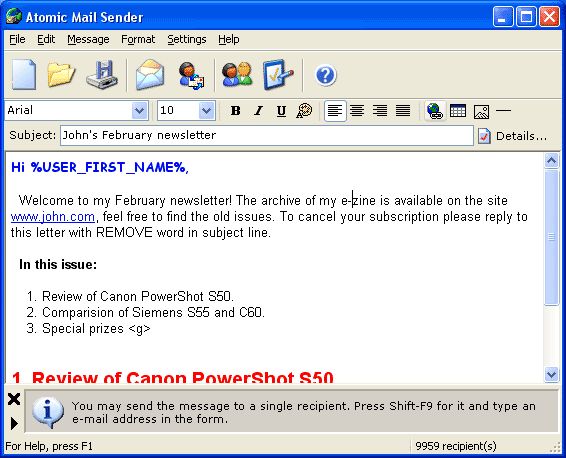Open font color palette icon
The height and width of the screenshot is (458, 566).
click(x=304, y=111)
